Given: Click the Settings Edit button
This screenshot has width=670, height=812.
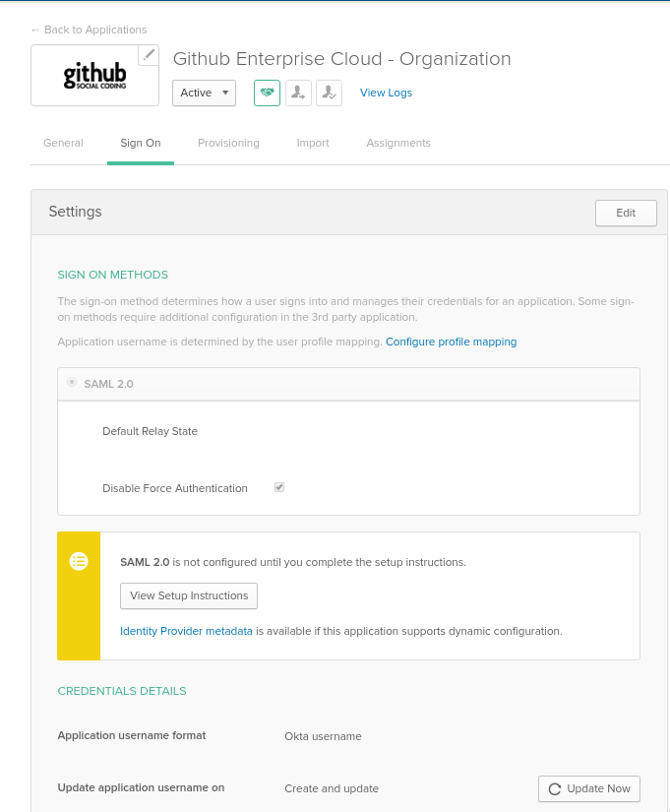Looking at the screenshot, I should (626, 213).
